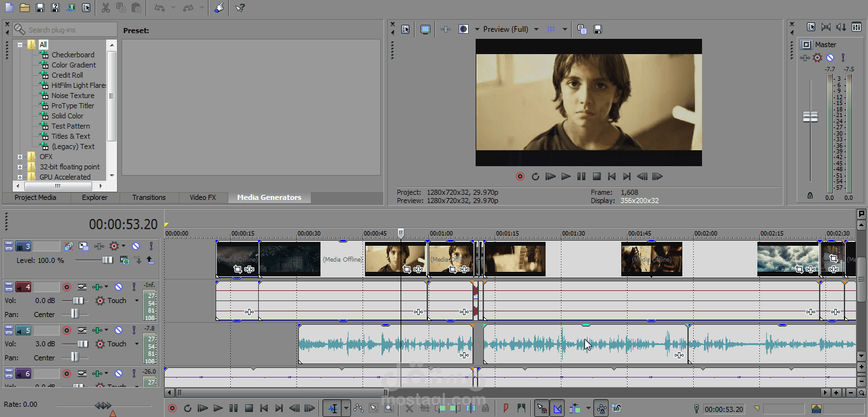Save the project with the floppy icon
The height and width of the screenshot is (417, 868).
point(40,8)
